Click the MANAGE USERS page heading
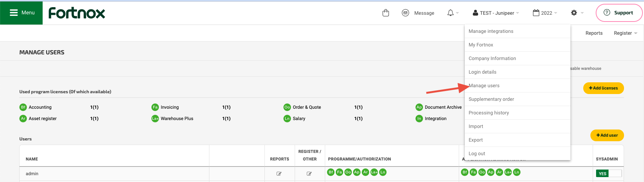Viewport: 644px width, 182px height. click(42, 52)
